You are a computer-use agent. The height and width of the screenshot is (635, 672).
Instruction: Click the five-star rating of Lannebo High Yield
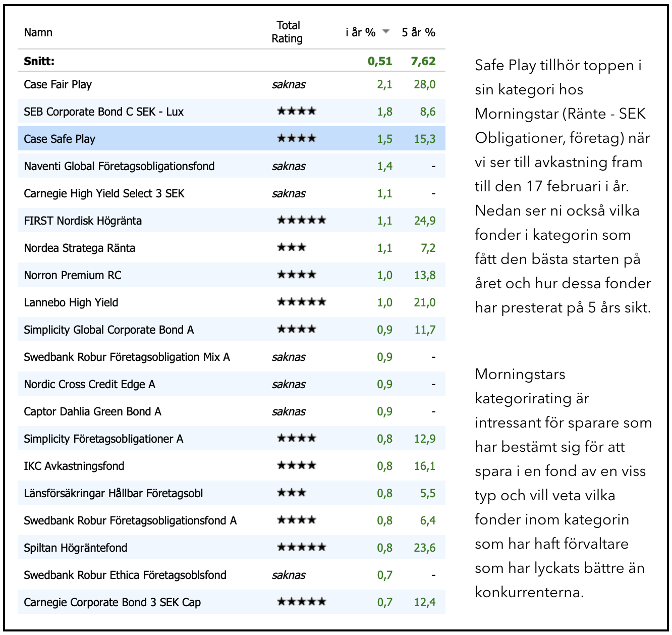[302, 302]
